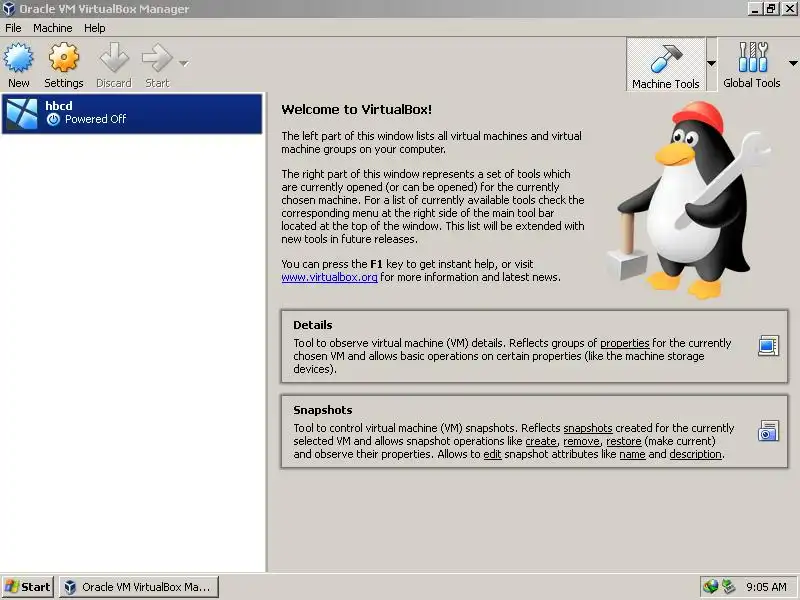Click the 9:05 AM clock
Viewport: 800px width, 600px height.
point(766,587)
